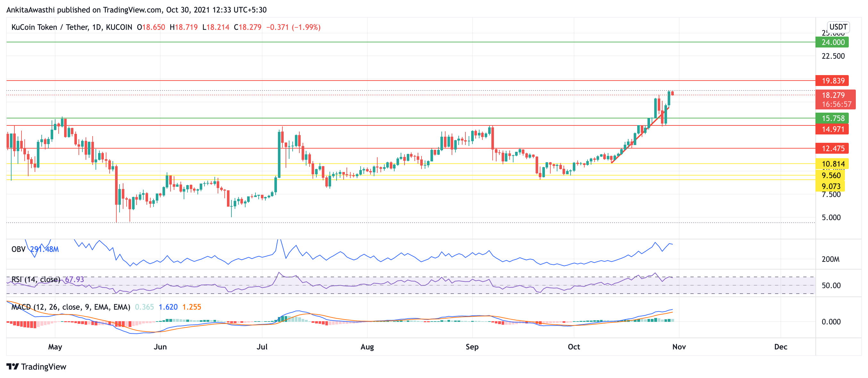Click the close value C18.279
Image resolution: width=868 pixels, height=378 pixels.
click(x=248, y=27)
